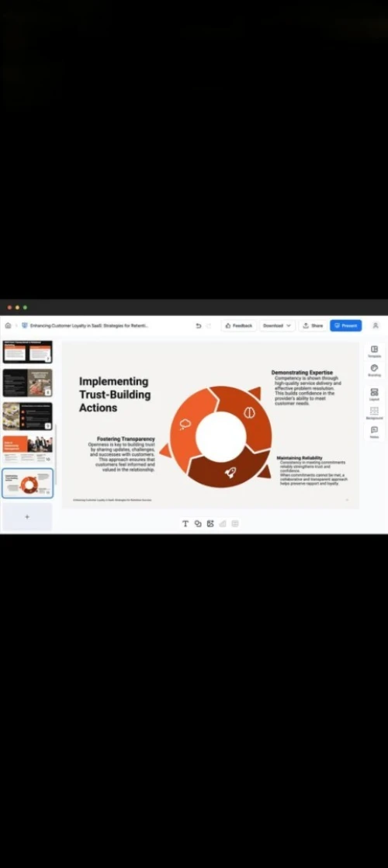Select slide 9 thumbnail
The image size is (388, 868).
point(28,416)
